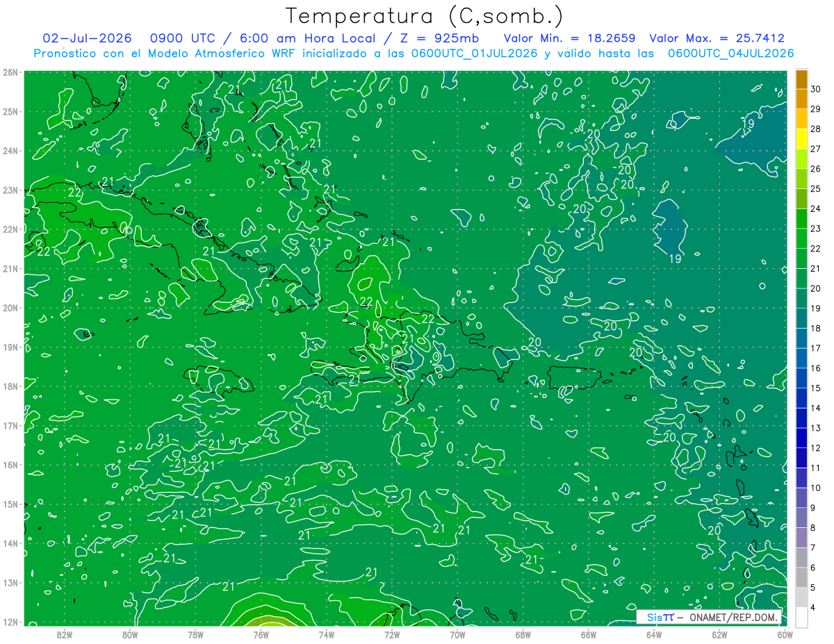Click 'Pronóstico con el Modelo Atmósferico WRF' text
The width and height of the screenshot is (834, 644).
(x=165, y=53)
